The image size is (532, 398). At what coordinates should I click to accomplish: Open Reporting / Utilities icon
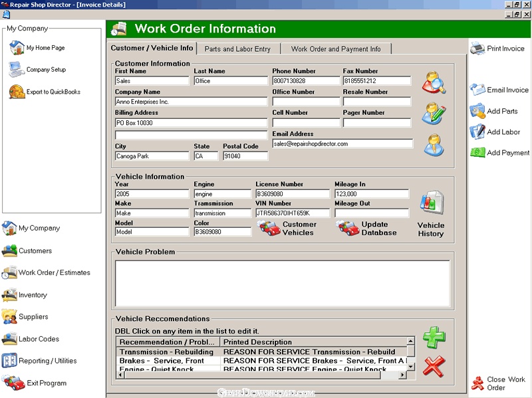(9, 361)
